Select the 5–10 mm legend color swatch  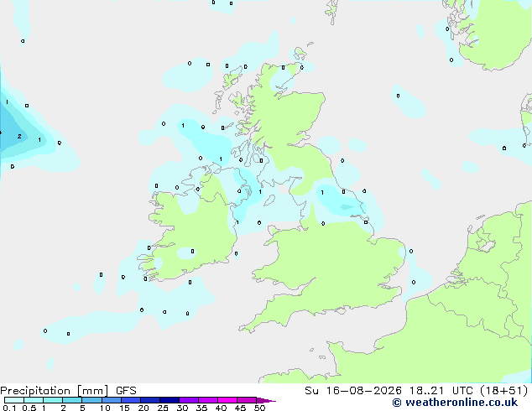91,400
